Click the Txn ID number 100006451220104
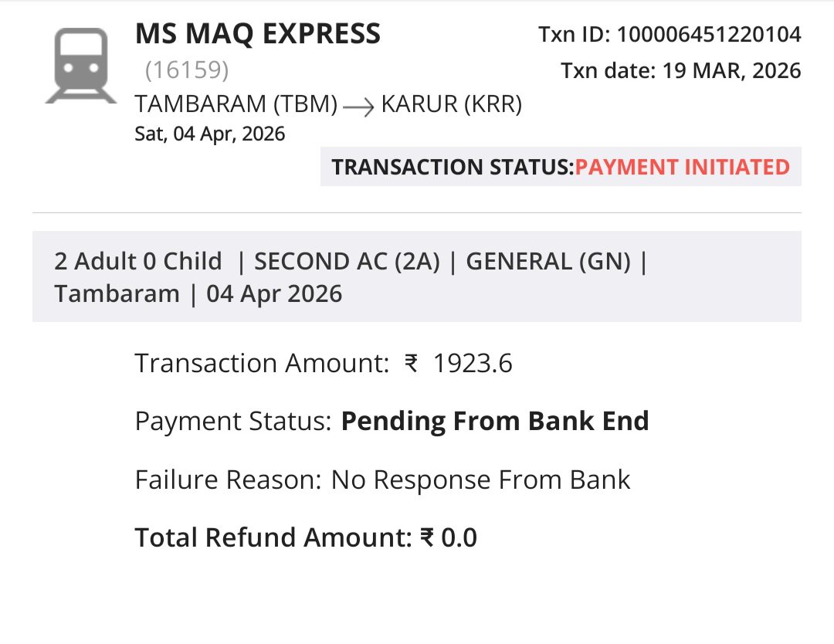Image resolution: width=834 pixels, height=644 pixels. (709, 35)
